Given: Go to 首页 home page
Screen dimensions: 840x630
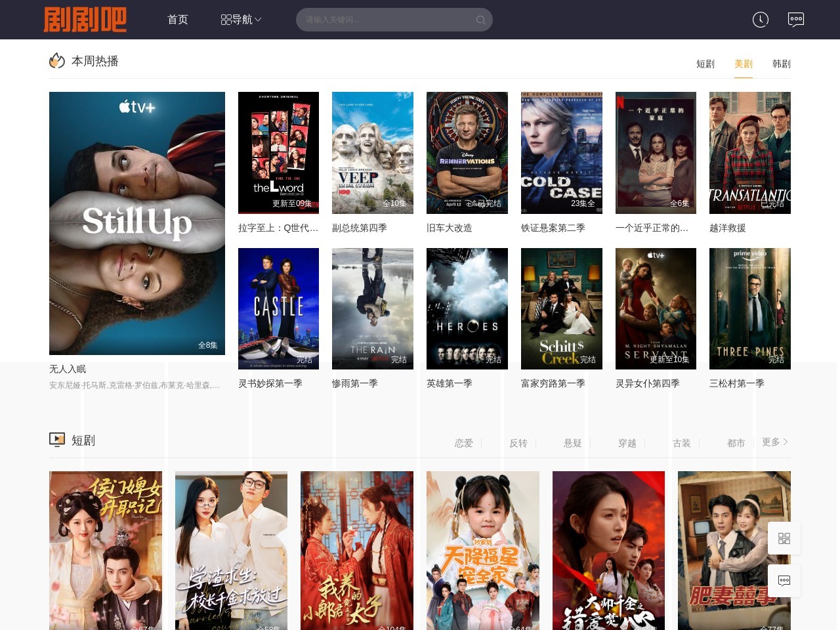Looking at the screenshot, I should (x=178, y=20).
